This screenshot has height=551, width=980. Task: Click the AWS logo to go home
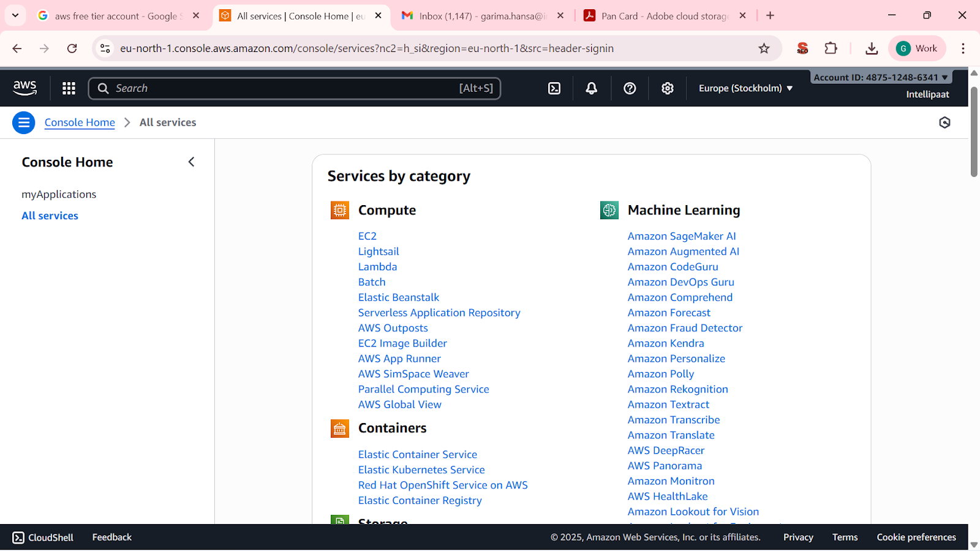(24, 88)
